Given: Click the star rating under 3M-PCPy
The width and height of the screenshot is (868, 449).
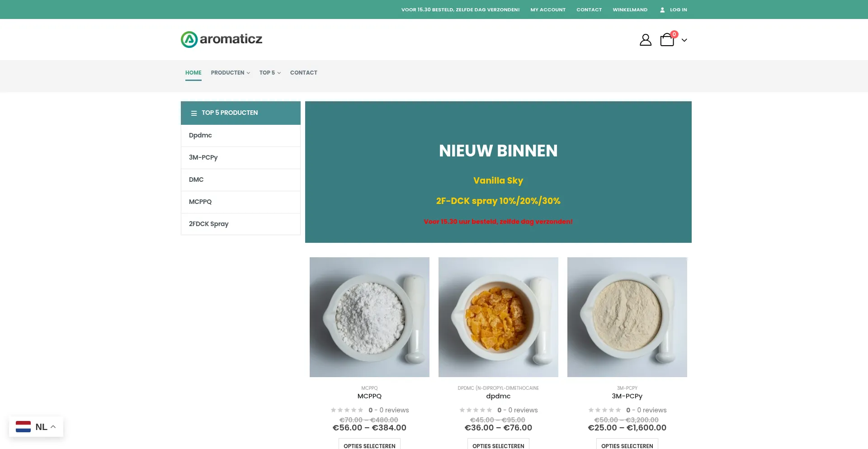Looking at the screenshot, I should point(604,410).
